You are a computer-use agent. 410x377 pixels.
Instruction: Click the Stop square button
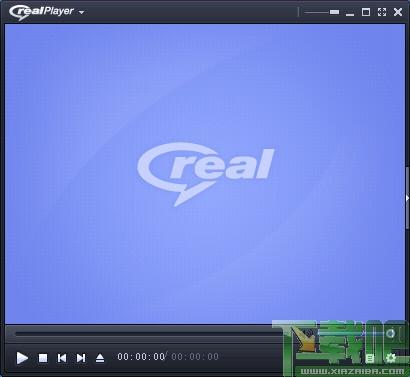(43, 358)
